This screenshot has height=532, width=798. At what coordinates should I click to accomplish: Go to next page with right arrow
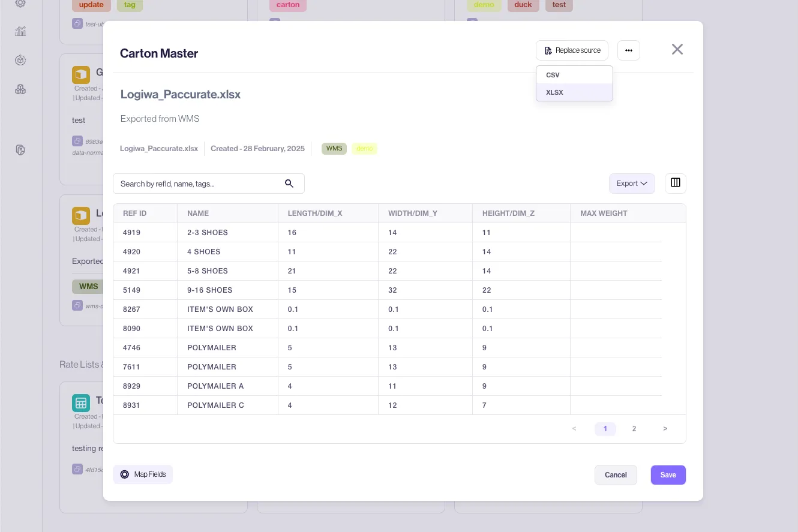[665, 429]
